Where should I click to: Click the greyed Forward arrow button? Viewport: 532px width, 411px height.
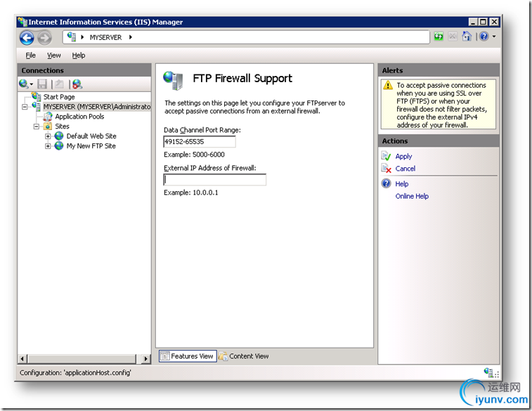pos(44,37)
